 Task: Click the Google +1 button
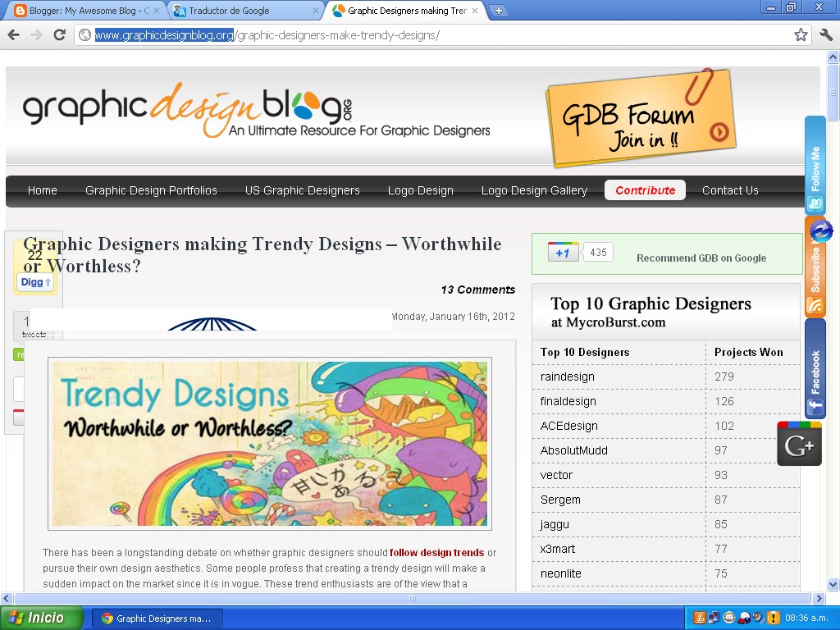coord(563,253)
